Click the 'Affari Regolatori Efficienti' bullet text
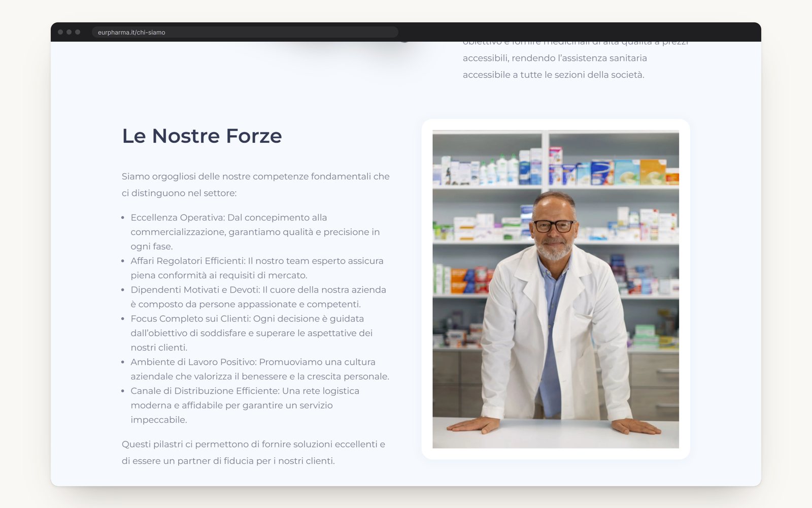Screen dimensions: 812x508 pyautogui.click(x=257, y=268)
